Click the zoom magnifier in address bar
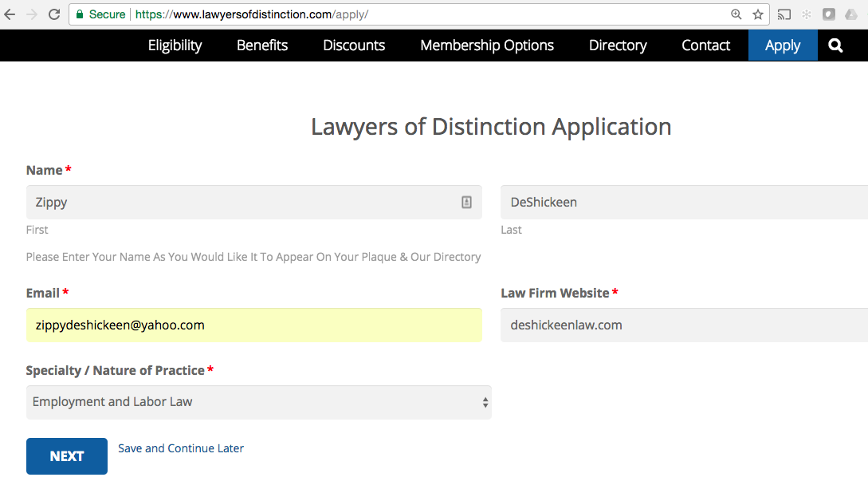Viewport: 868px width, 489px height. point(736,14)
